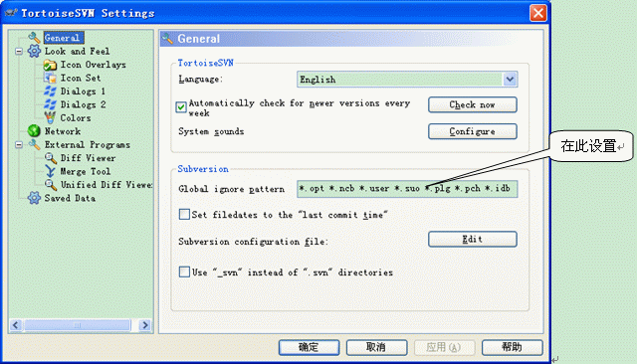Click the General wrench icon in tree

[x=34, y=38]
